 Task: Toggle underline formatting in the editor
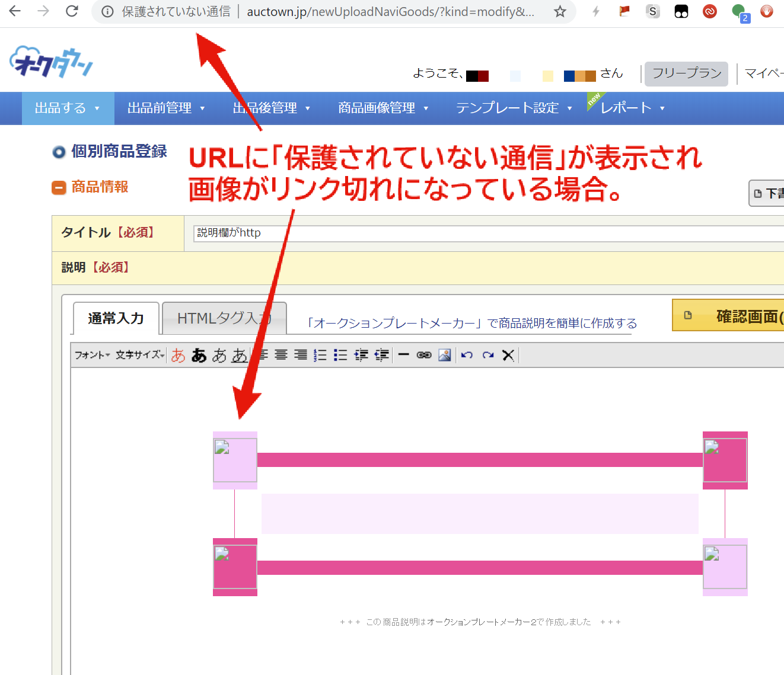(240, 355)
